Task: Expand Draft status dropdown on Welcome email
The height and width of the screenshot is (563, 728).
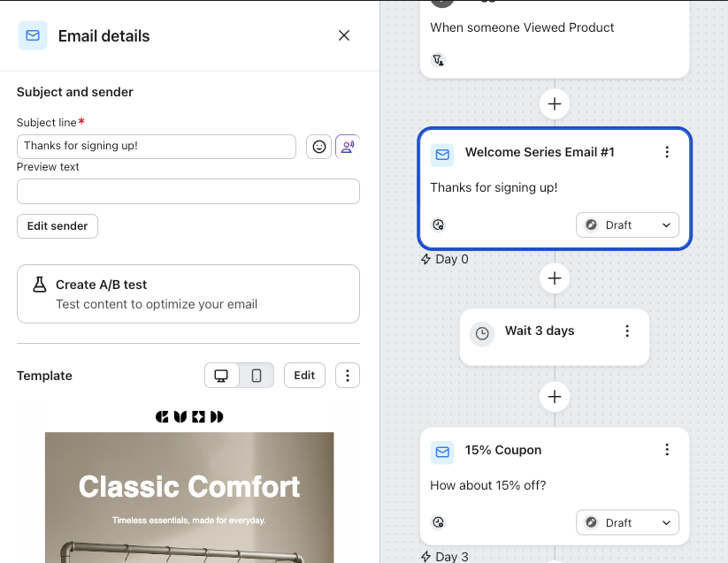Action: [x=627, y=224]
